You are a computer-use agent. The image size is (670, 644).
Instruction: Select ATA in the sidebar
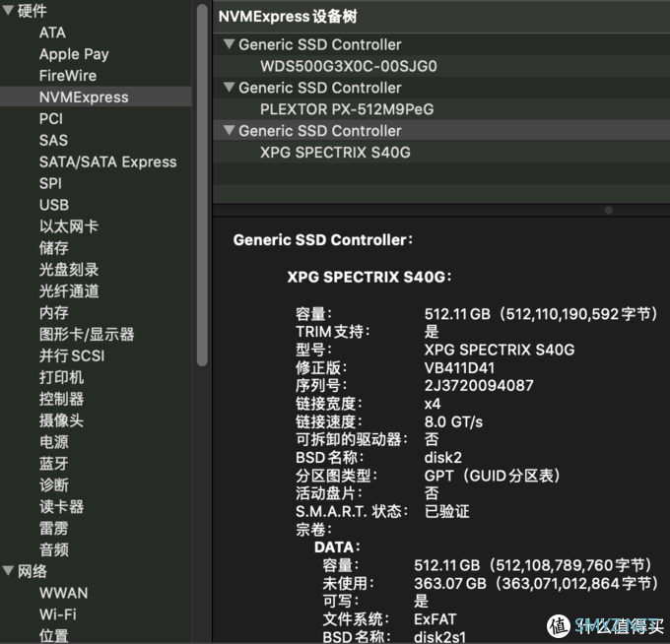click(52, 32)
